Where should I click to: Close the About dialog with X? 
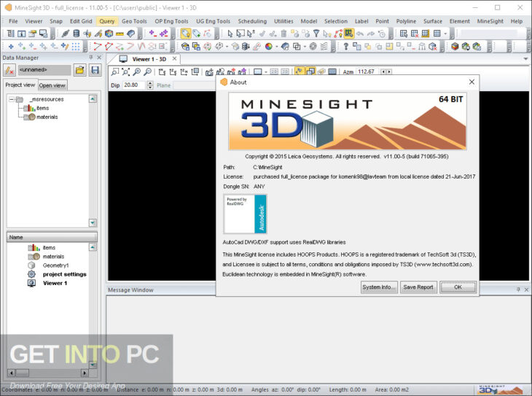click(472, 82)
